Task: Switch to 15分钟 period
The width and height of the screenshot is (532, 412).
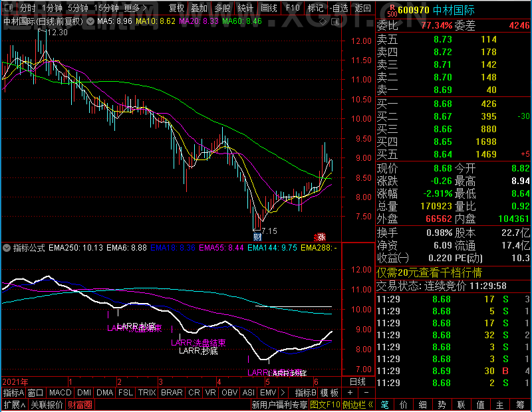Action: point(106,8)
